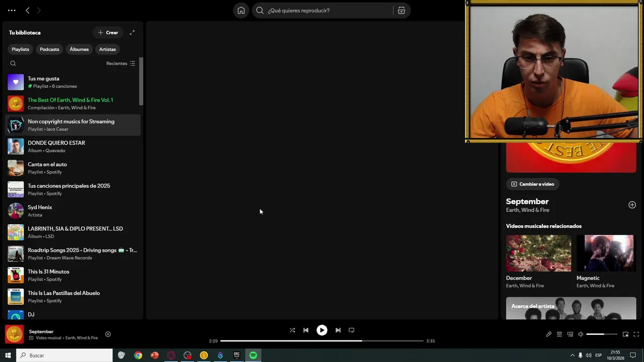Go to Spotify Home
644x362 pixels.
[241, 10]
